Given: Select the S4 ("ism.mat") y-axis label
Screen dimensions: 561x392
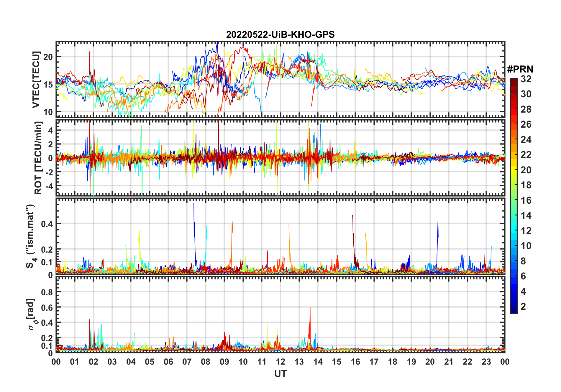Looking at the screenshot, I should [x=30, y=236].
